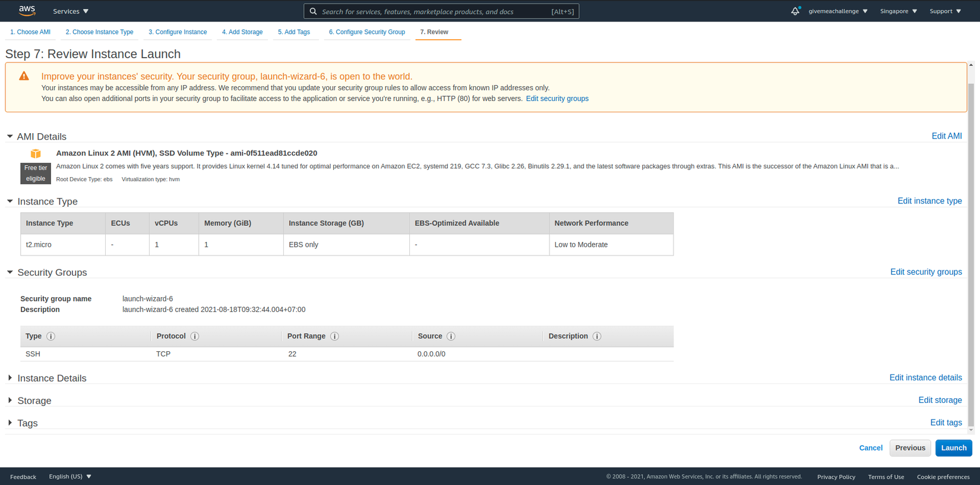
Task: Expand the Storage section
Action: tap(10, 401)
